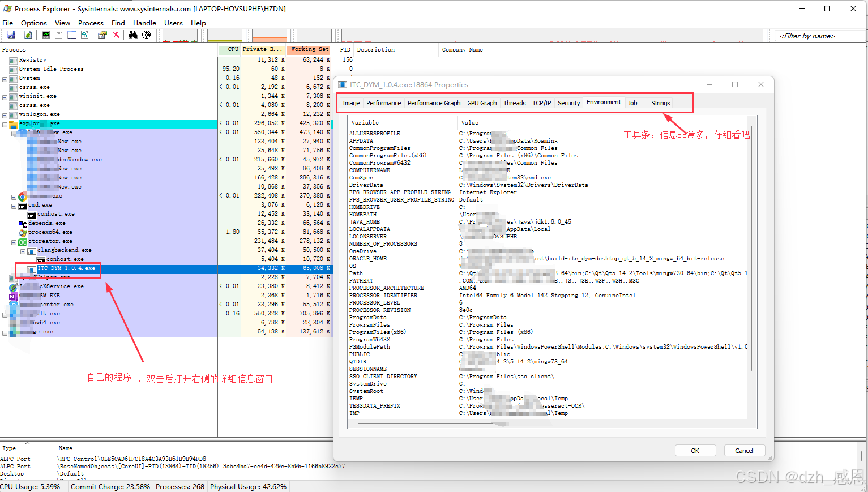Click the red Kill Process icon

coord(116,35)
